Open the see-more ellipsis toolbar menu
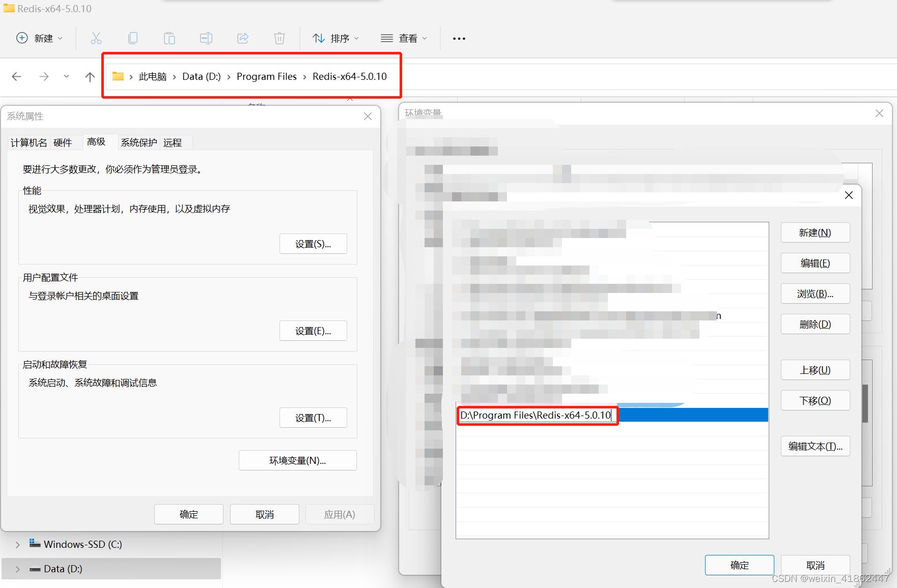The height and width of the screenshot is (588, 897). (x=459, y=38)
